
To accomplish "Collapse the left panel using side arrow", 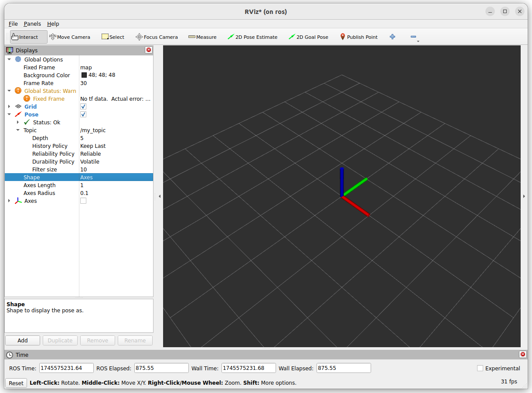I will [160, 196].
